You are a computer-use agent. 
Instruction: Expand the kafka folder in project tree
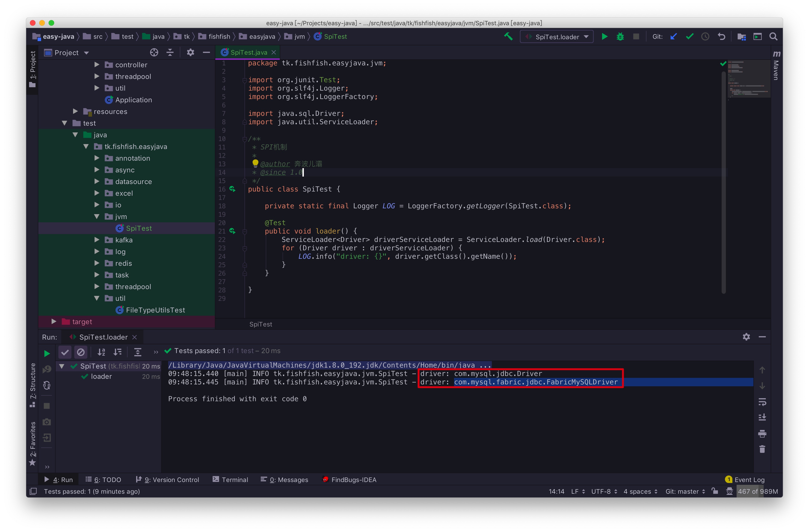tap(97, 240)
